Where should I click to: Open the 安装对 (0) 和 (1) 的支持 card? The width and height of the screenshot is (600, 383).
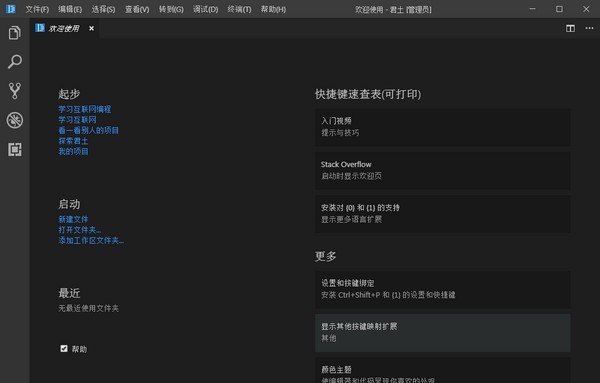coord(443,214)
